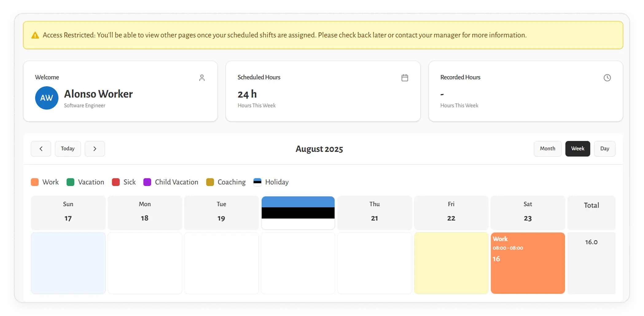The width and height of the screenshot is (644, 316).
Task: Click the yellow Friday 22 cell
Action: (451, 263)
